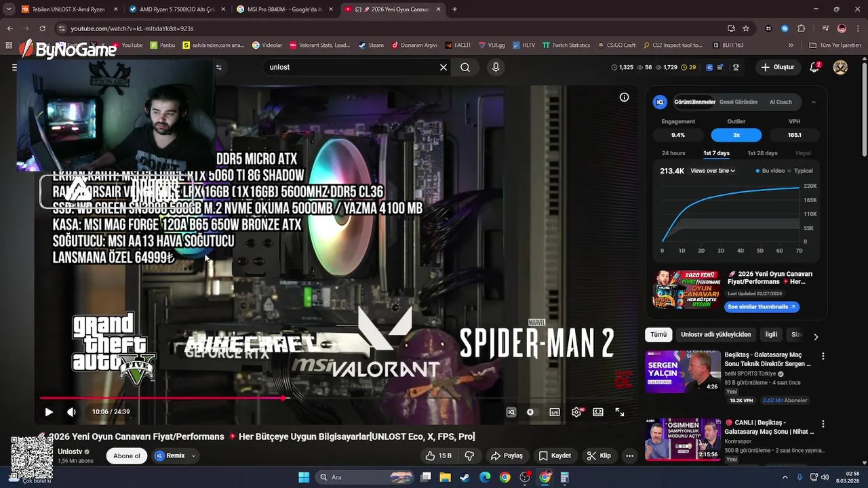The image size is (868, 488).
Task: Select the Engagement 9.4% pill
Action: pos(678,135)
